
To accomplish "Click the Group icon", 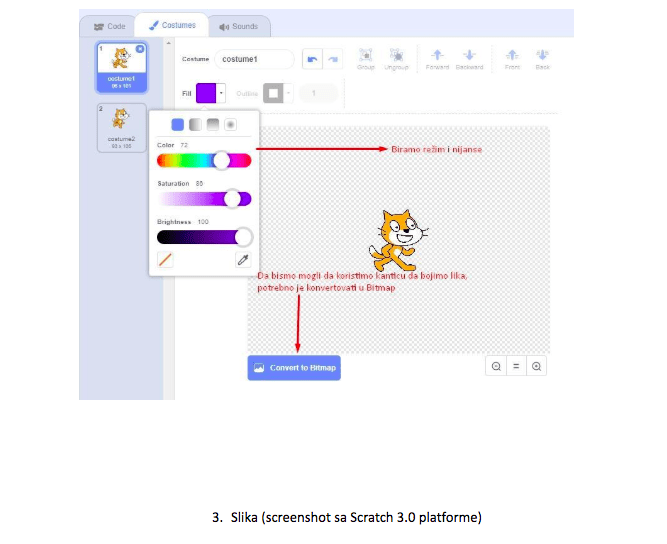I will coord(366,59).
